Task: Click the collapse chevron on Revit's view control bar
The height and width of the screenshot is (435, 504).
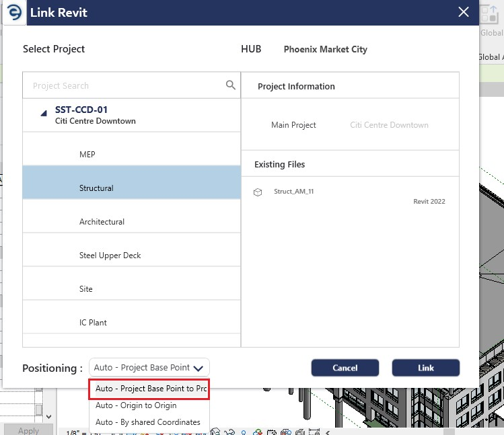Action: point(328,432)
